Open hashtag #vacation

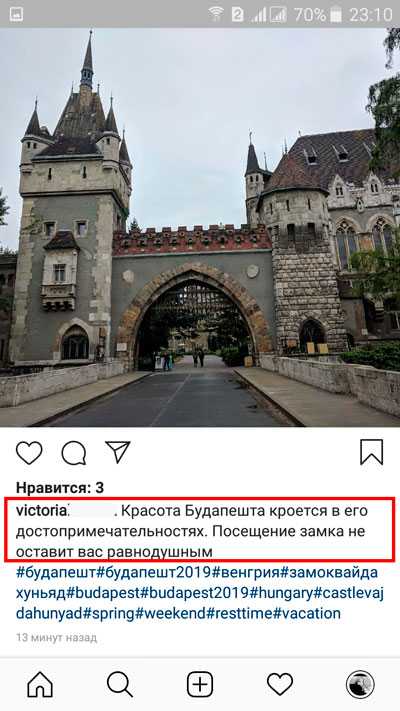coord(307,614)
